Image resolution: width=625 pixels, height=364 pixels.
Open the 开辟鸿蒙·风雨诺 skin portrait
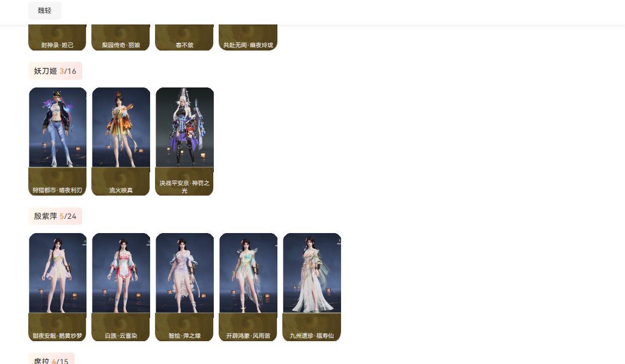(x=249, y=273)
